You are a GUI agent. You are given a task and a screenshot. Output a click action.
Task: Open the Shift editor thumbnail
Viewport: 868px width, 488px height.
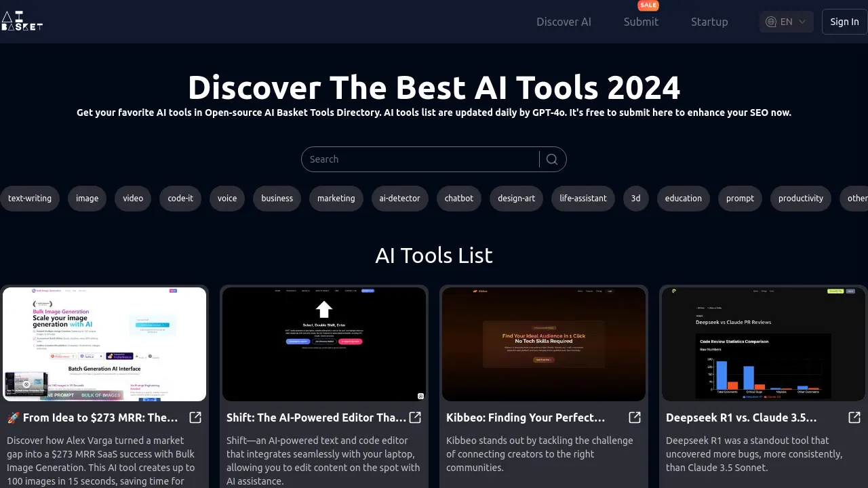324,344
